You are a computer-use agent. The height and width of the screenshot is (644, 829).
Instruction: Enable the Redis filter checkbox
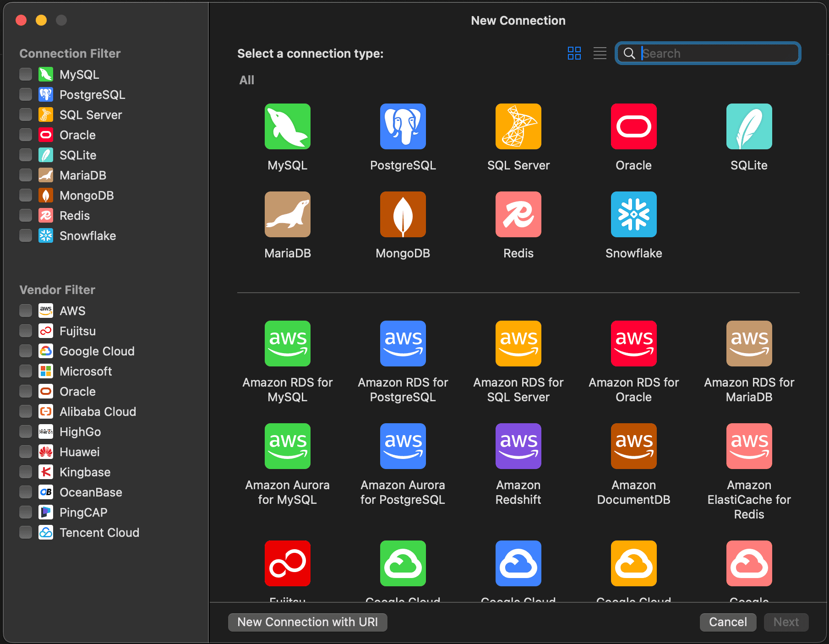point(26,215)
